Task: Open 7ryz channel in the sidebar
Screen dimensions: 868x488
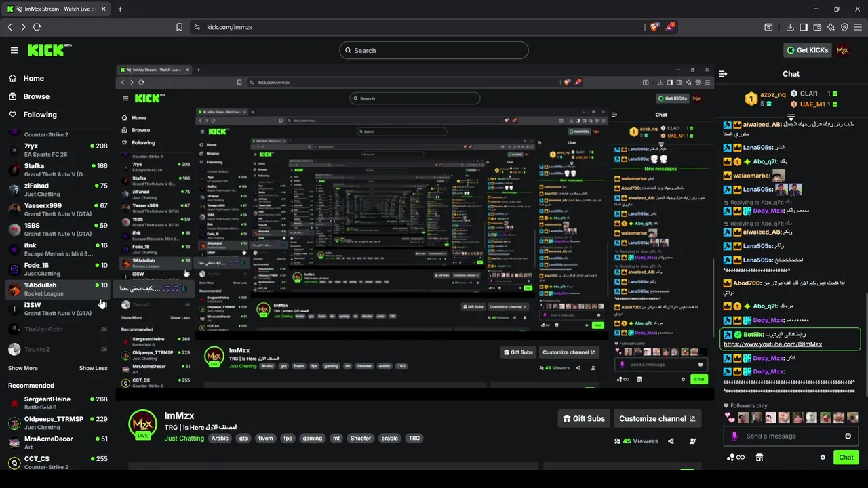Action: 58,150
